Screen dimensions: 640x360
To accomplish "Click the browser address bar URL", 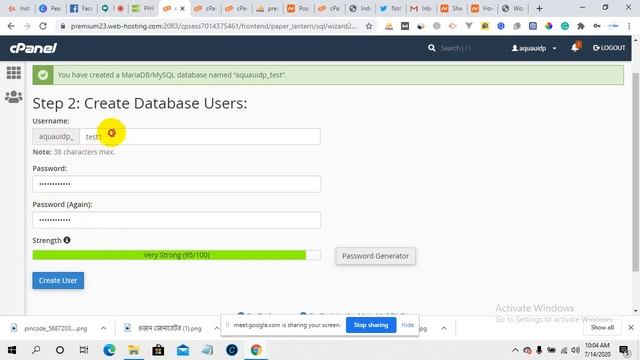I will [x=213, y=26].
